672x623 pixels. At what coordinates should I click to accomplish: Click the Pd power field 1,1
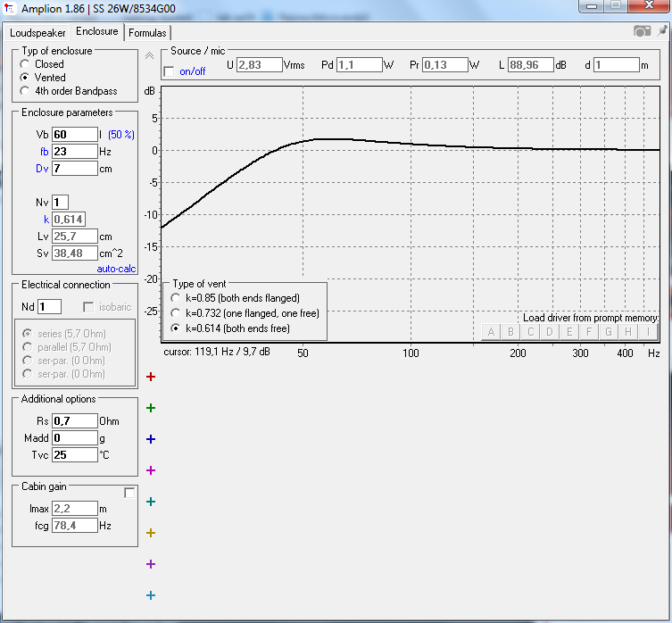[359, 65]
